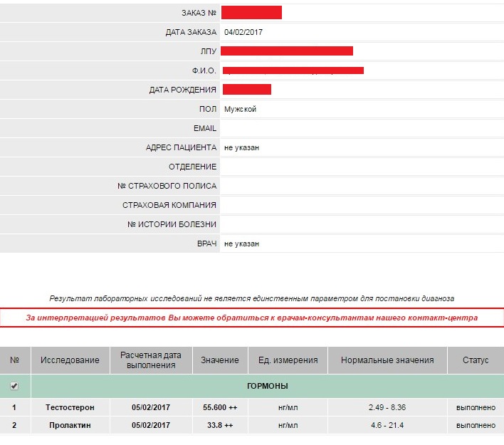This screenshot has height=445, width=504.
Task: Click the Значение column header
Action: click(x=220, y=360)
